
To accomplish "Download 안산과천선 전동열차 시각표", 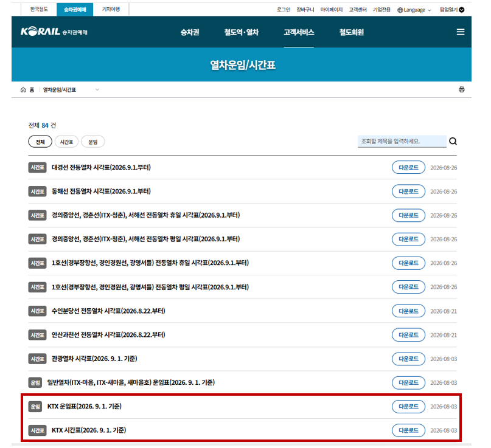I will pos(408,335).
